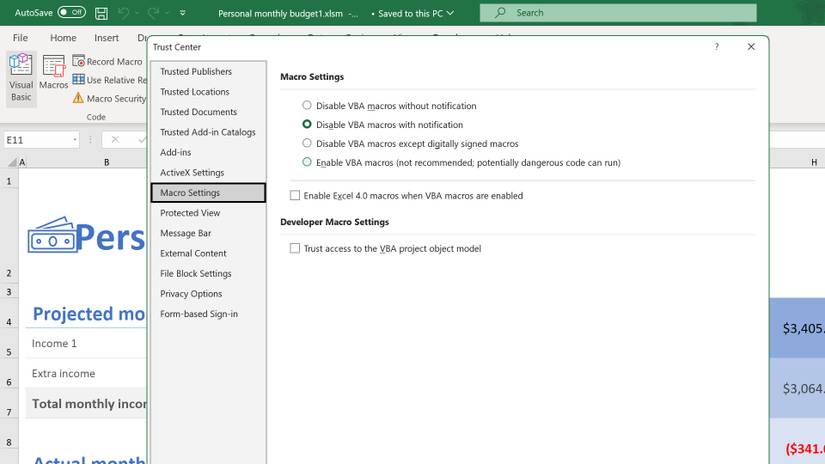Image resolution: width=825 pixels, height=464 pixels.
Task: Expand the Saved to this PC dropdown
Action: coord(450,13)
